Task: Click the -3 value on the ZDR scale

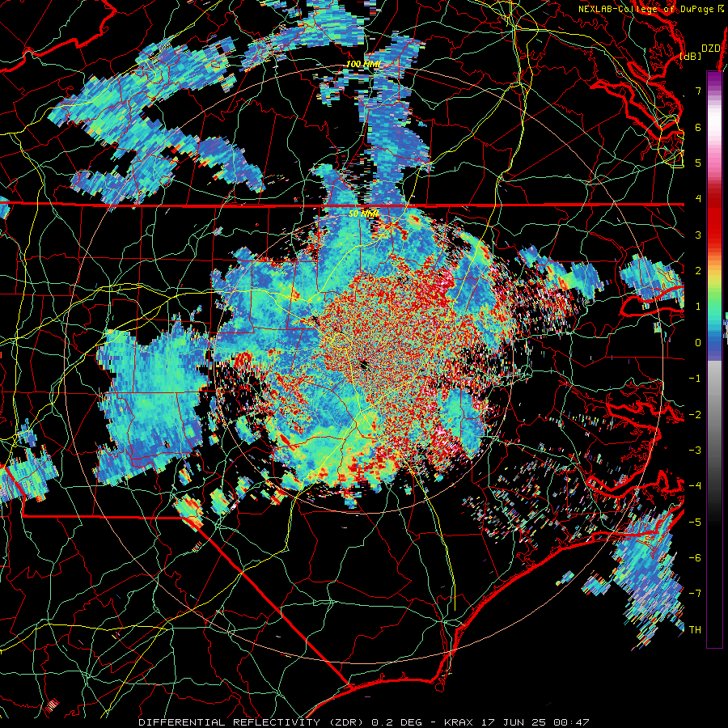Action: point(695,451)
